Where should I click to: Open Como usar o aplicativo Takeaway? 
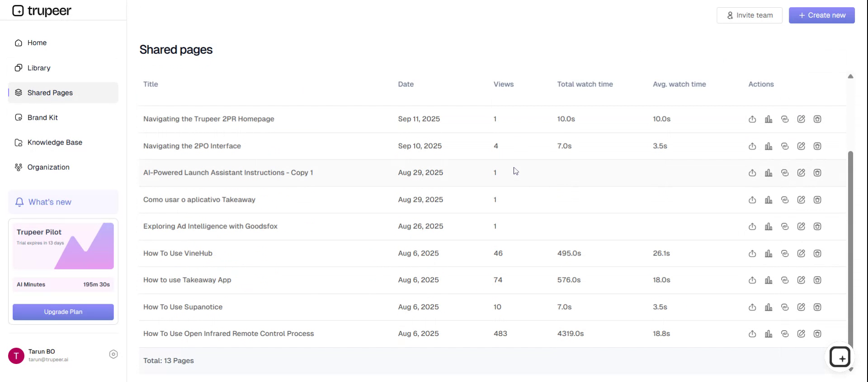pos(199,200)
